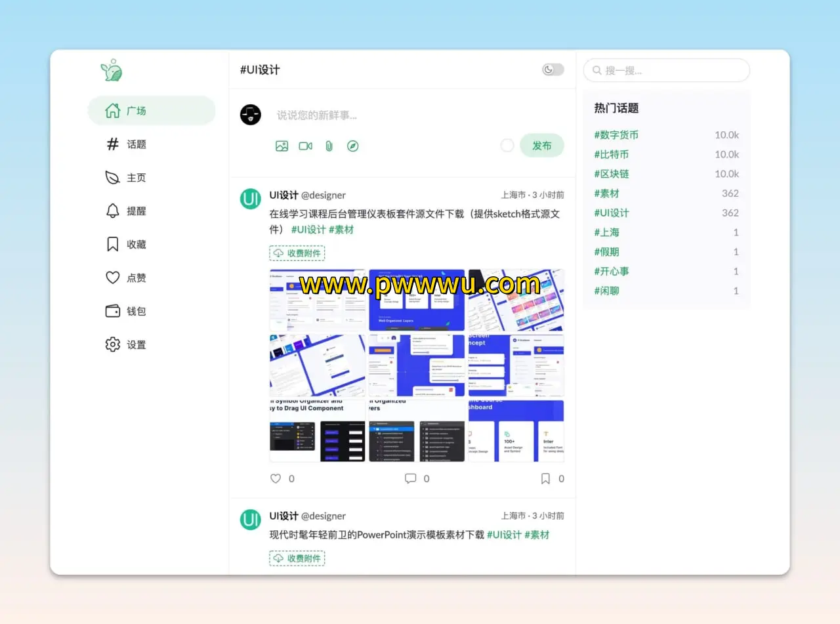Click the 收费附件 tag on first post
840x624 pixels.
(x=297, y=253)
